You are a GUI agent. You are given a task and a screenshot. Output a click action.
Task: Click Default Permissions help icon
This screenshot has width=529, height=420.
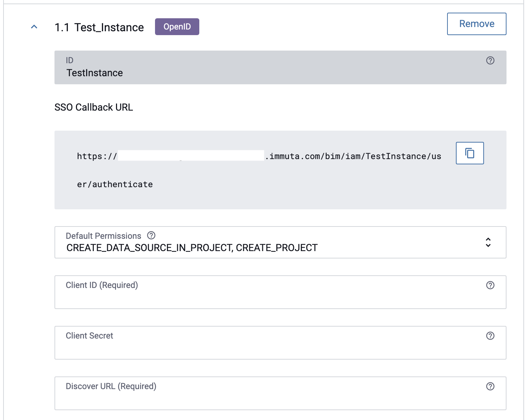[x=151, y=235]
